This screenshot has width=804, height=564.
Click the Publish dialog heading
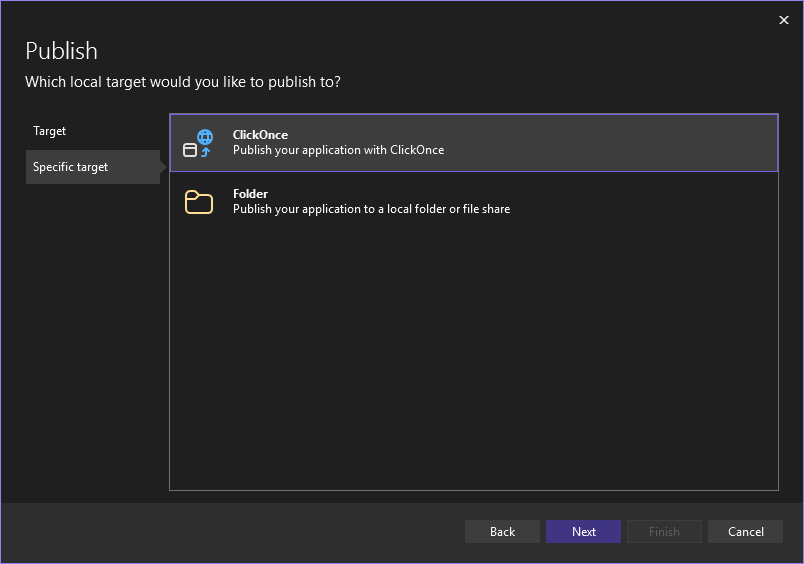[x=61, y=51]
